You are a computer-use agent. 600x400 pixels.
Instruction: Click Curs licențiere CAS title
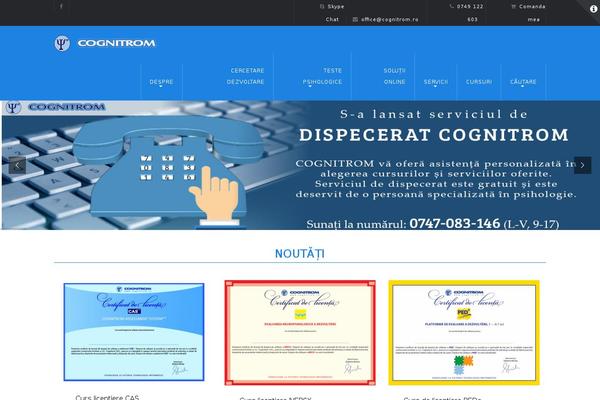point(107,397)
